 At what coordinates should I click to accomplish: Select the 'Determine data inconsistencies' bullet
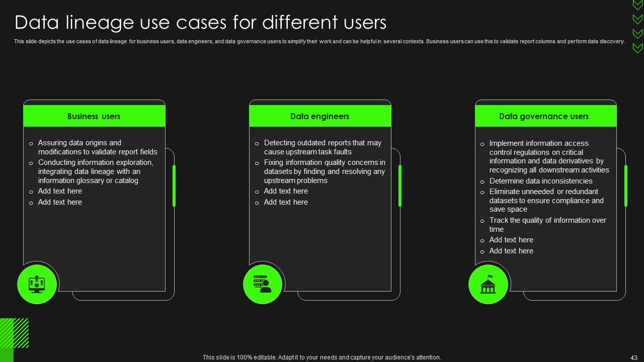541,181
